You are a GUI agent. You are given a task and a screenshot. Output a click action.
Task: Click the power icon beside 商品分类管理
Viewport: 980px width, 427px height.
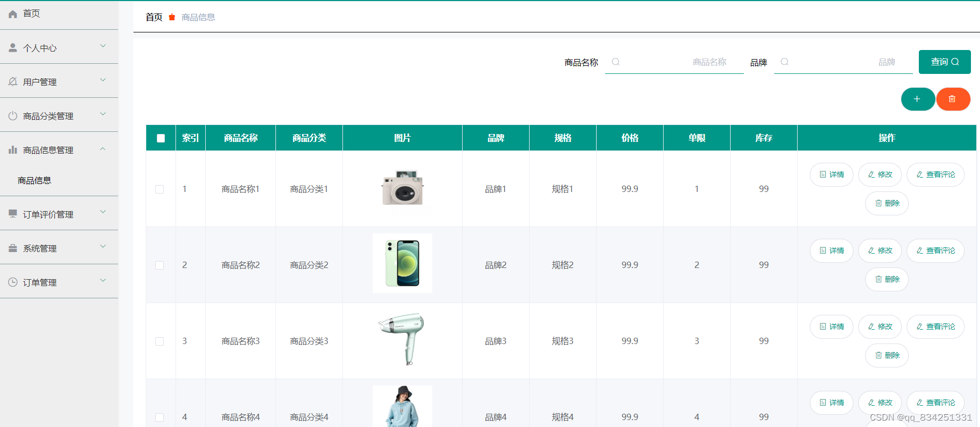click(13, 116)
